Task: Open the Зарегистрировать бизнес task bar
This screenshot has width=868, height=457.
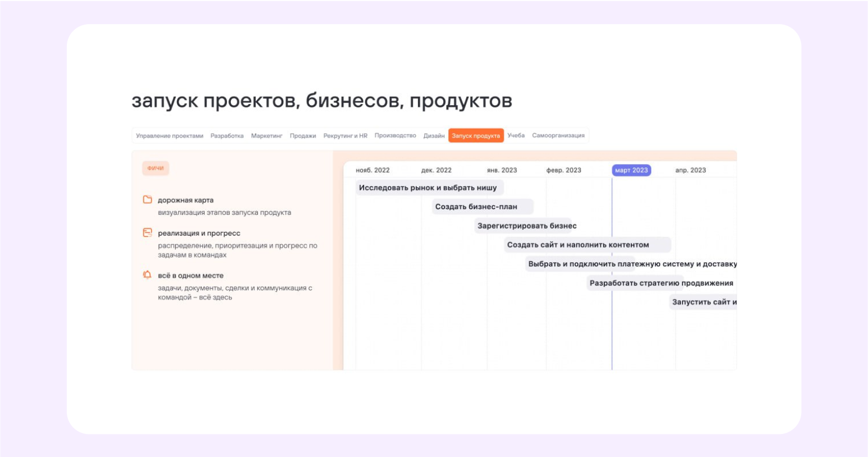Action: [x=523, y=226]
